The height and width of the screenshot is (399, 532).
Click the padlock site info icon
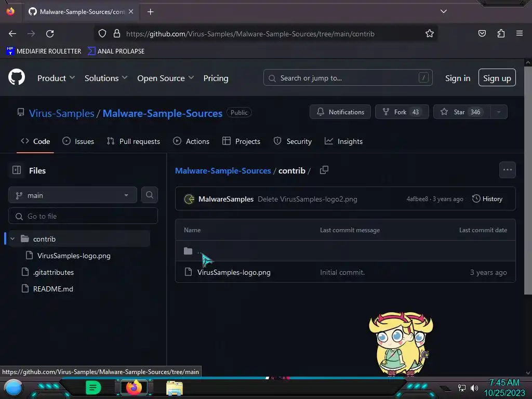(117, 34)
